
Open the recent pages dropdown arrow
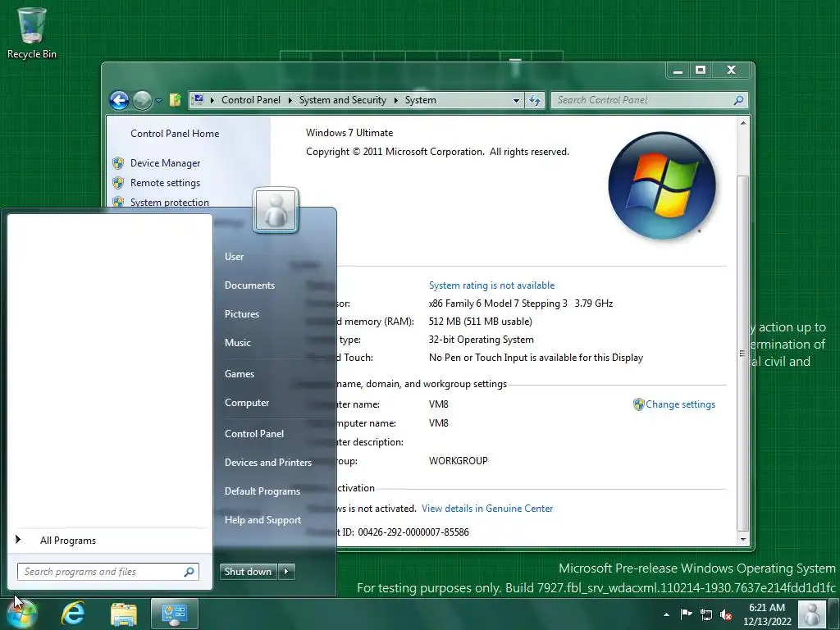tap(158, 100)
